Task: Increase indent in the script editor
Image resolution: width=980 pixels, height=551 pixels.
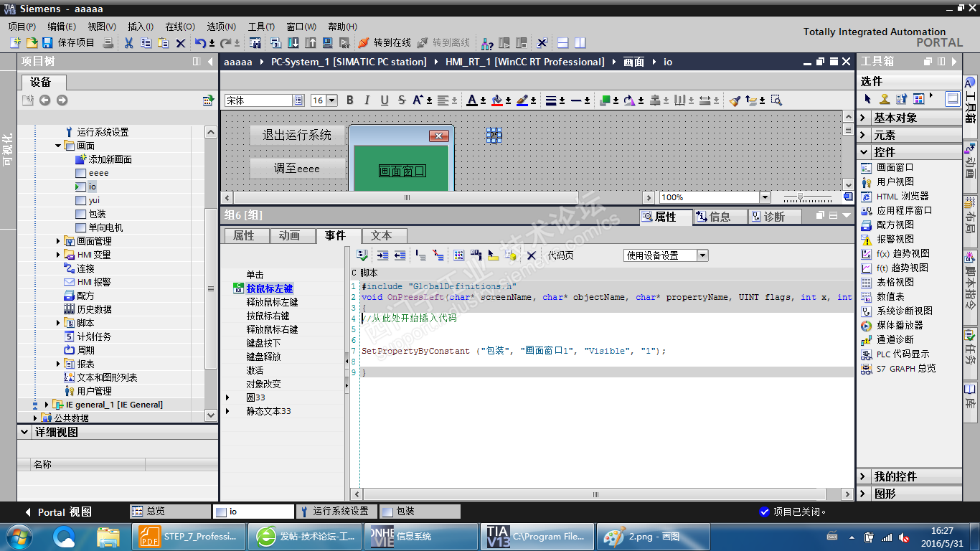Action: [x=382, y=255]
